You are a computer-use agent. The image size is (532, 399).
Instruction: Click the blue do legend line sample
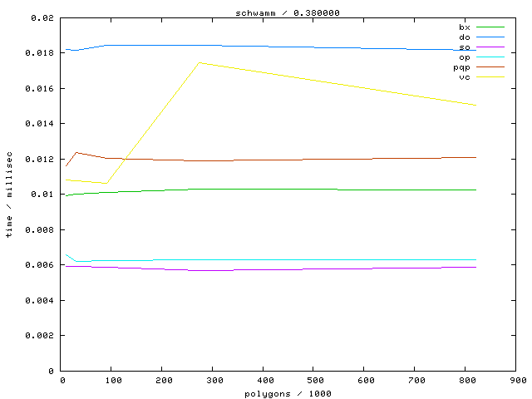click(490, 37)
